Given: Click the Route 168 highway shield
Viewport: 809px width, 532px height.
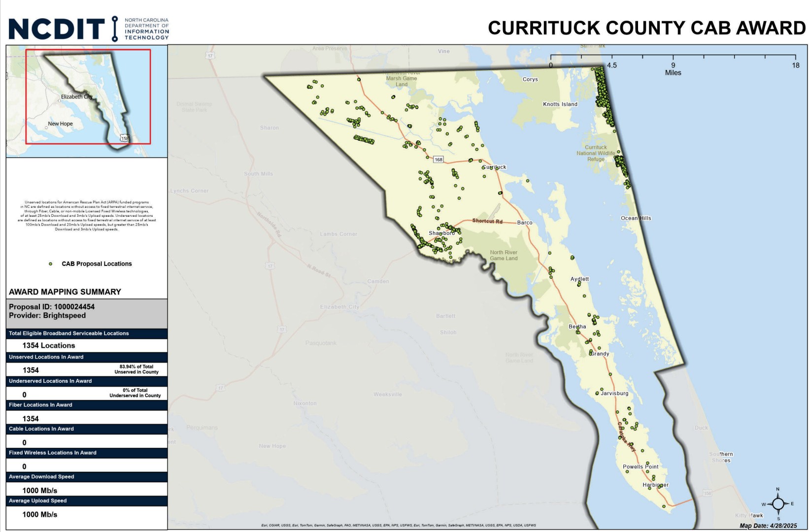Looking at the screenshot, I should [438, 160].
